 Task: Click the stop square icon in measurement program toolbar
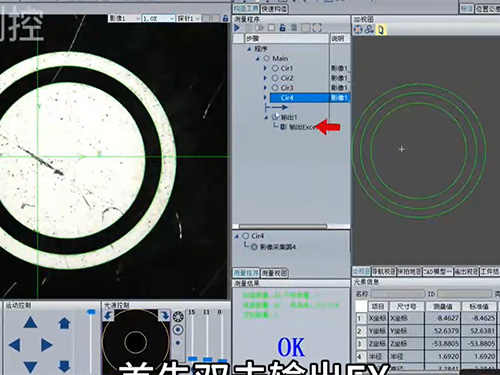[x=271, y=28]
